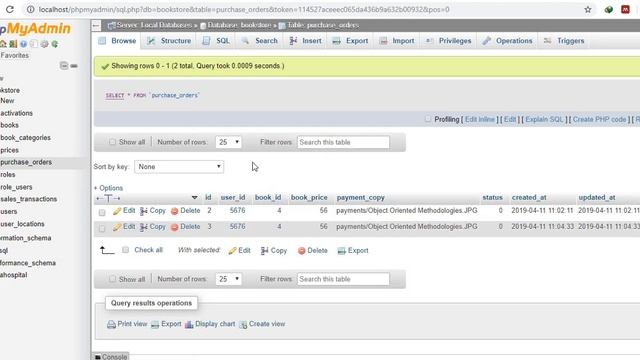Expand the + Options link
The width and height of the screenshot is (640, 360).
tap(108, 188)
